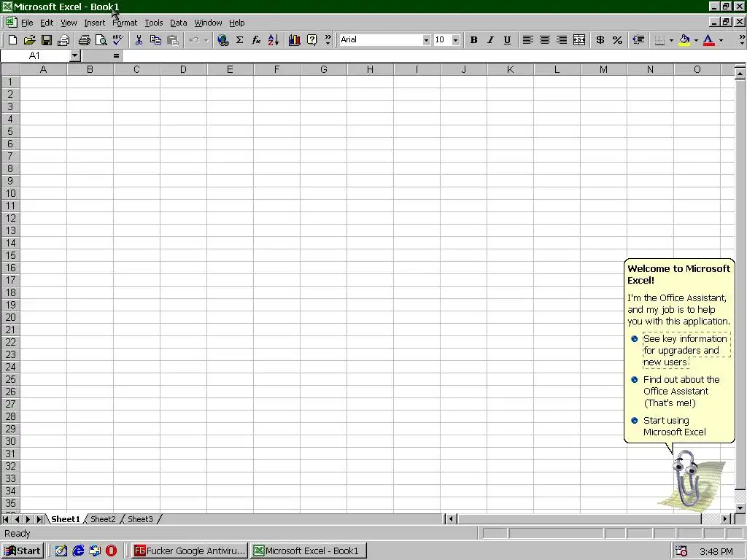
Task: Open the Undo history dropdown arrow
Action: point(206,40)
